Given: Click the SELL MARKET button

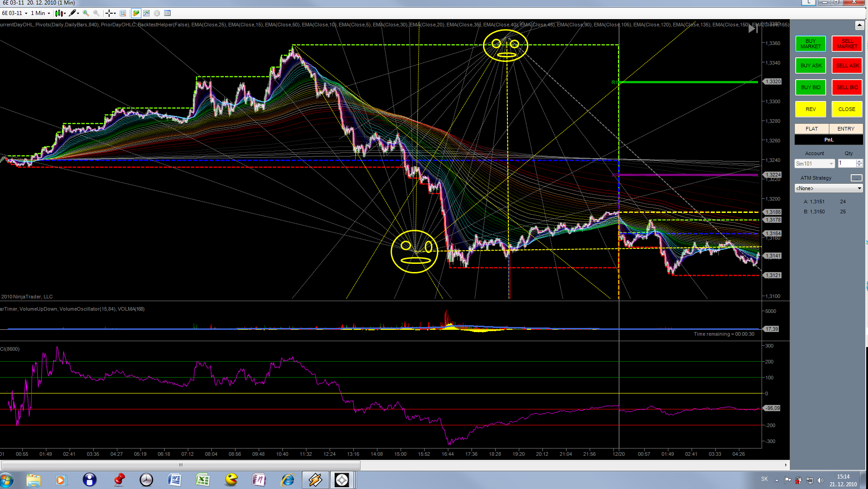Looking at the screenshot, I should [x=847, y=44].
